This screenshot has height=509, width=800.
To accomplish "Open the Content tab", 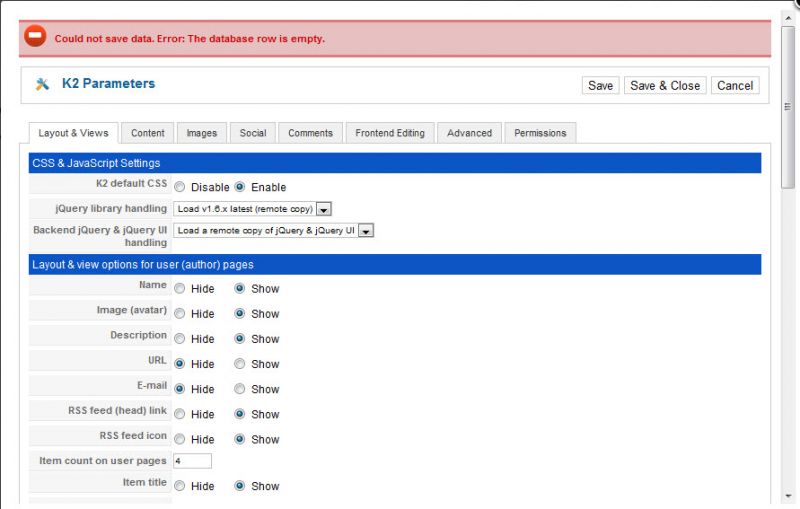I will (x=147, y=133).
